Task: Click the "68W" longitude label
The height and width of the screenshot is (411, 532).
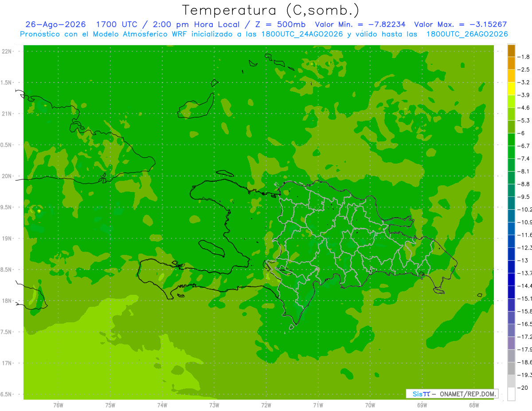Action: [x=474, y=405]
